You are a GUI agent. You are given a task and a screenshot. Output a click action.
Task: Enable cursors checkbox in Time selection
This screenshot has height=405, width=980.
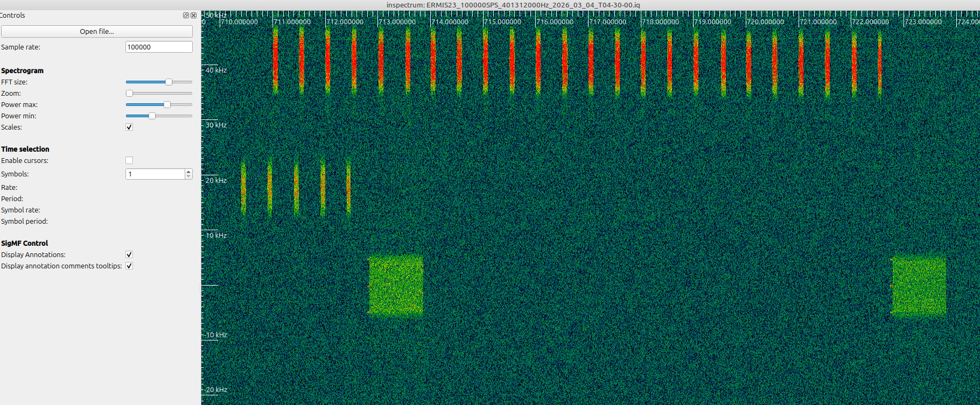129,161
